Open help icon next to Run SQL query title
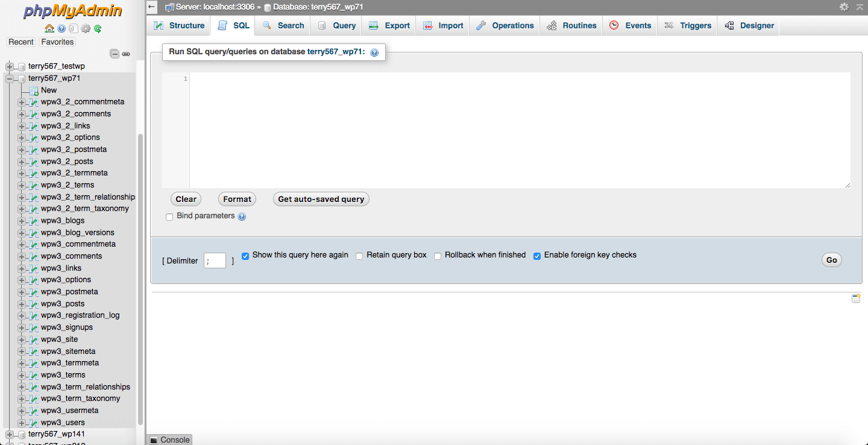868x445 pixels. (x=374, y=52)
